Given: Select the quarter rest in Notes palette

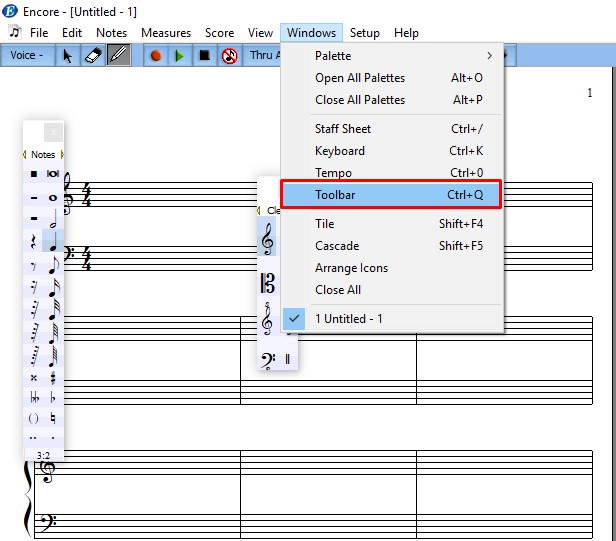Looking at the screenshot, I should point(34,242).
